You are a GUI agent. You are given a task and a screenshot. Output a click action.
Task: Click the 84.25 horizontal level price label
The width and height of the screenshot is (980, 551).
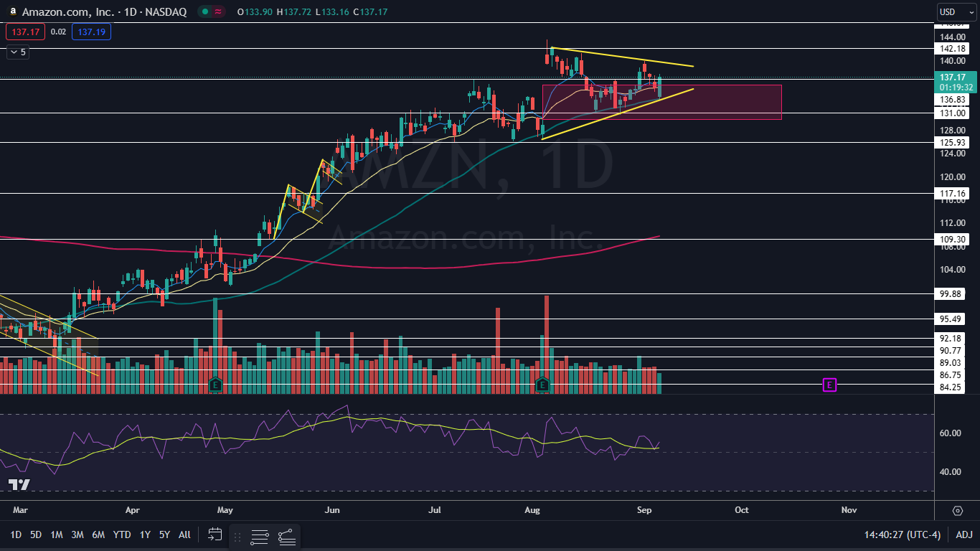tap(951, 387)
